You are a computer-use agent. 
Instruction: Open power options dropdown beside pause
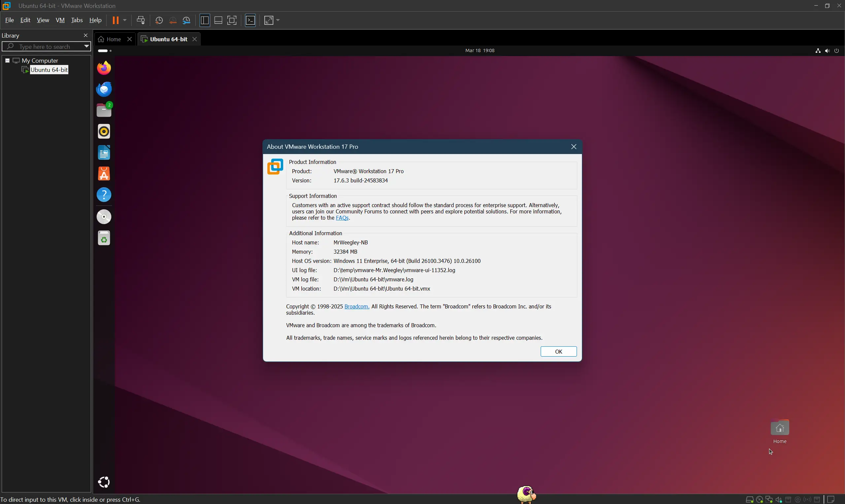coord(125,20)
